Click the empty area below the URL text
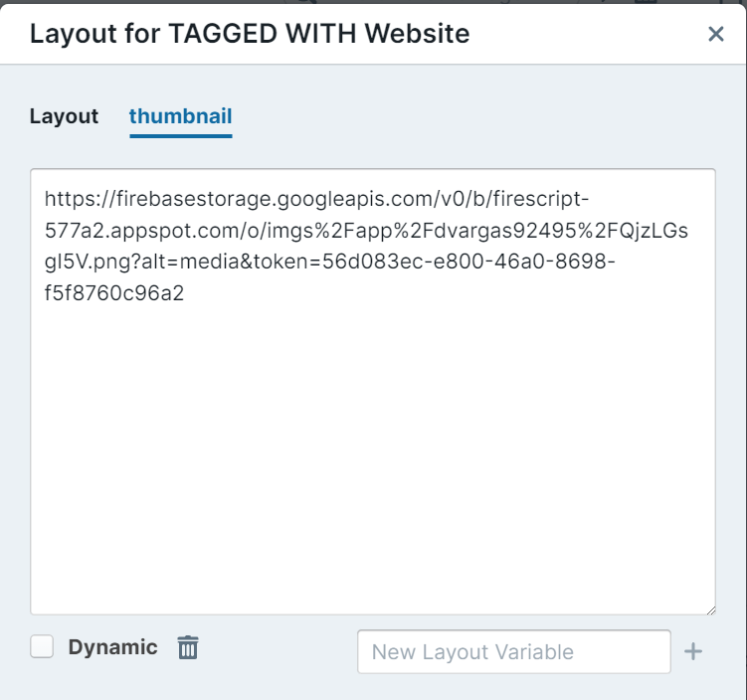This screenshot has height=700, width=747. tap(373, 457)
